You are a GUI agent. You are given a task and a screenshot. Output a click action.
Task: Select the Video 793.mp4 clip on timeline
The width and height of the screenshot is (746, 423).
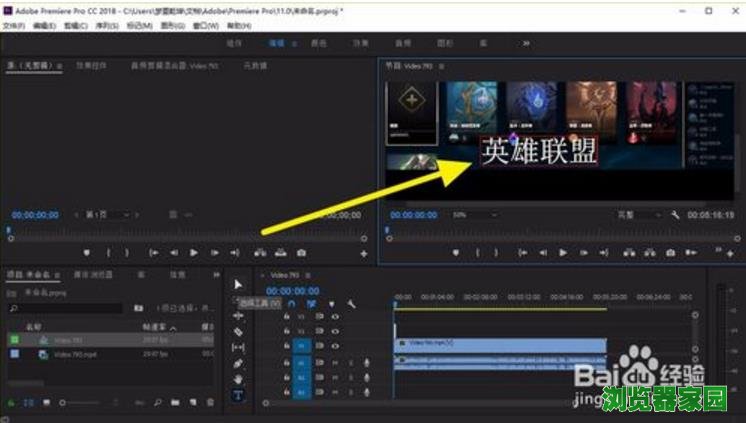click(500, 344)
